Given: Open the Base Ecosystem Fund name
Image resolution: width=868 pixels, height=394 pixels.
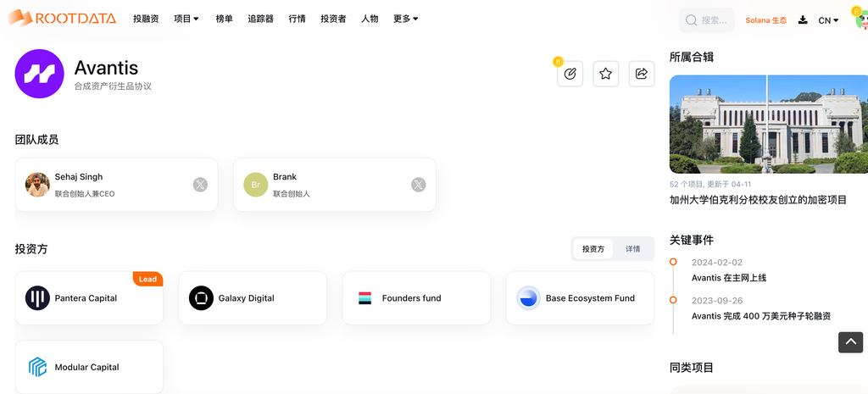Looking at the screenshot, I should (590, 298).
